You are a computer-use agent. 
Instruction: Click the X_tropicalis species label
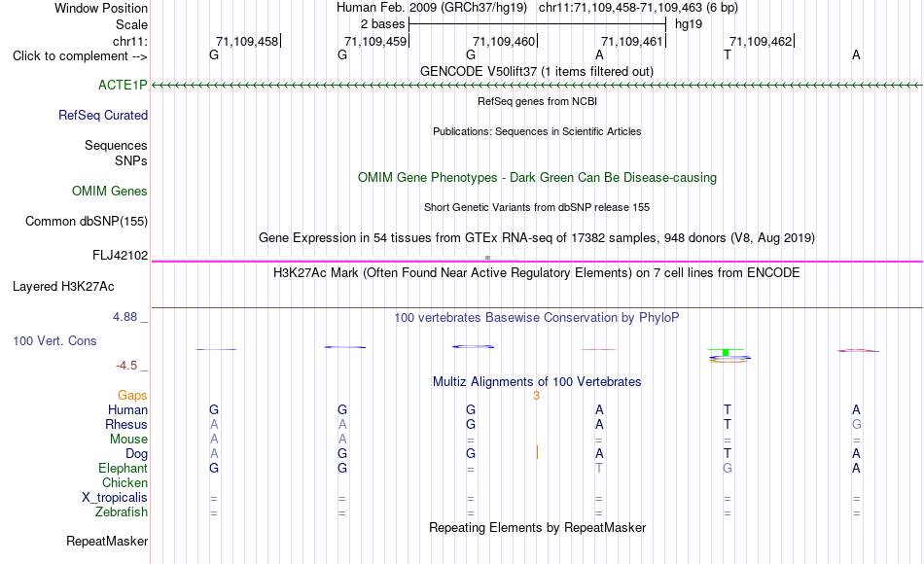pos(115,498)
